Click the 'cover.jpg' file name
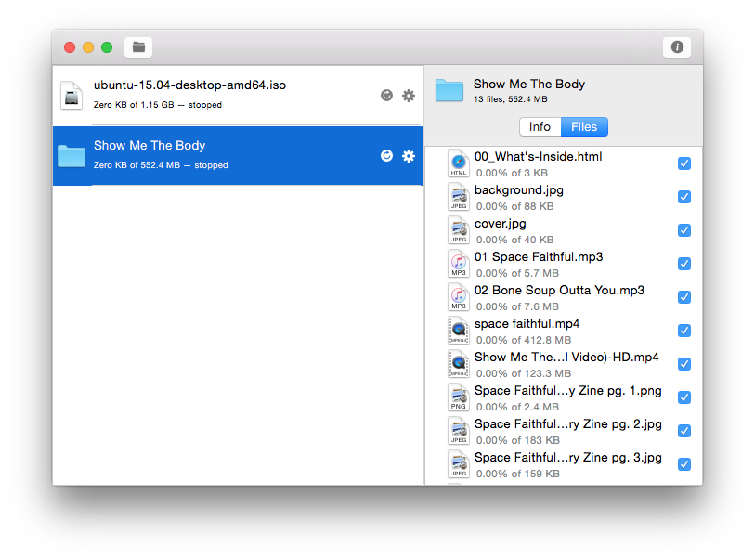The height and width of the screenshot is (560, 755). click(x=500, y=224)
